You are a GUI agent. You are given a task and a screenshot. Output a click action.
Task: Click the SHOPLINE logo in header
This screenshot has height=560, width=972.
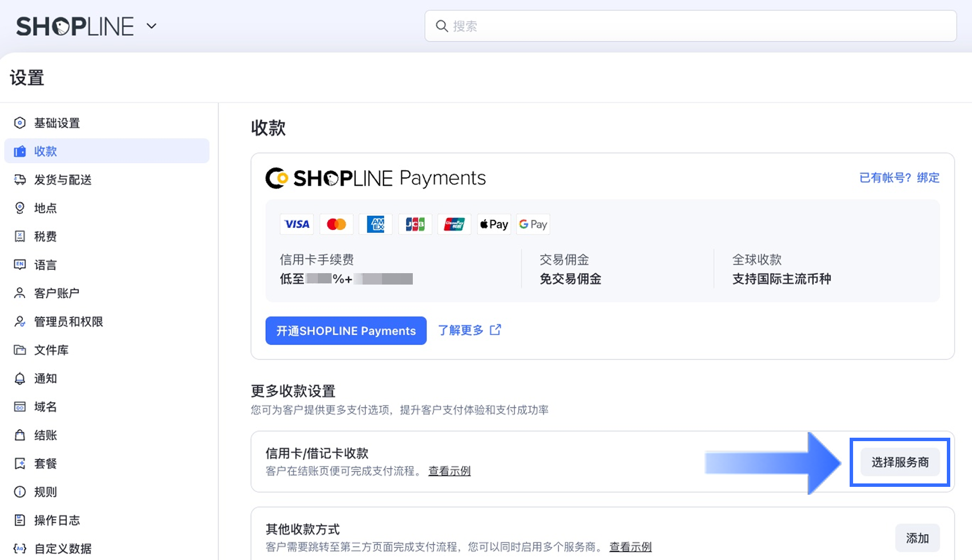click(x=75, y=26)
